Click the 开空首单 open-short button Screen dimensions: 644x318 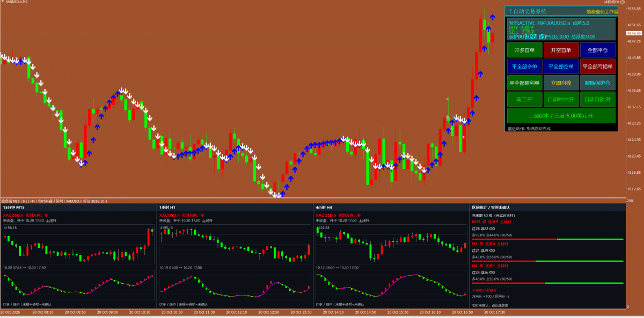[x=561, y=50]
